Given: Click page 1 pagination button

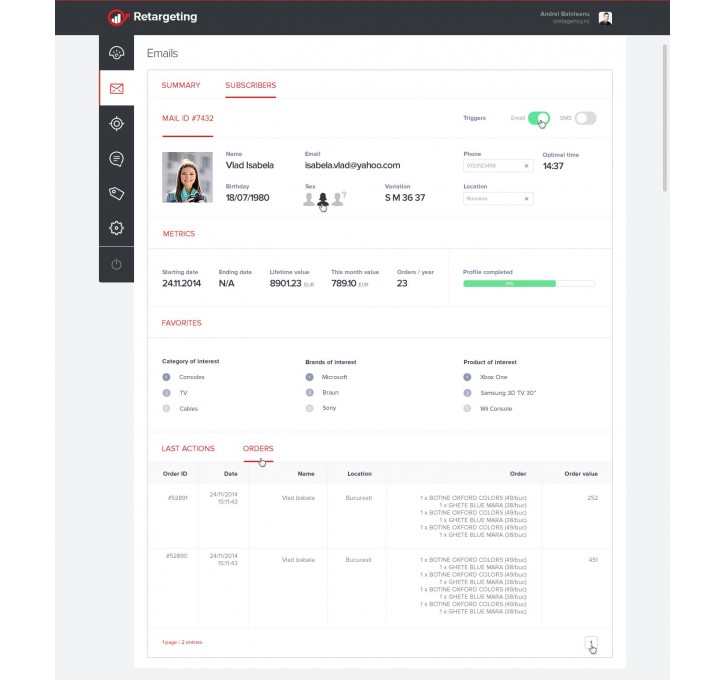Looking at the screenshot, I should pos(591,643).
